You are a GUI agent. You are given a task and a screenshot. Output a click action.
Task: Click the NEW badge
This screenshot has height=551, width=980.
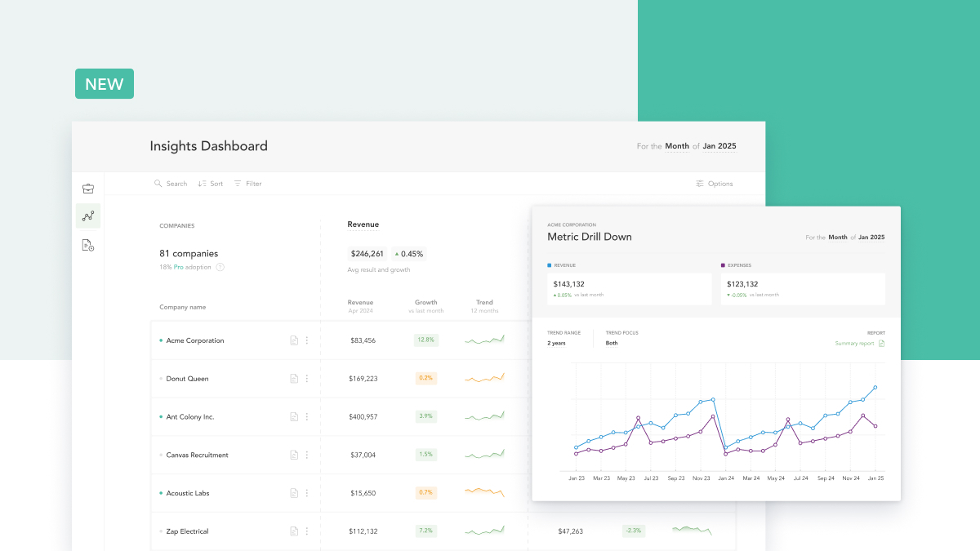coord(105,84)
